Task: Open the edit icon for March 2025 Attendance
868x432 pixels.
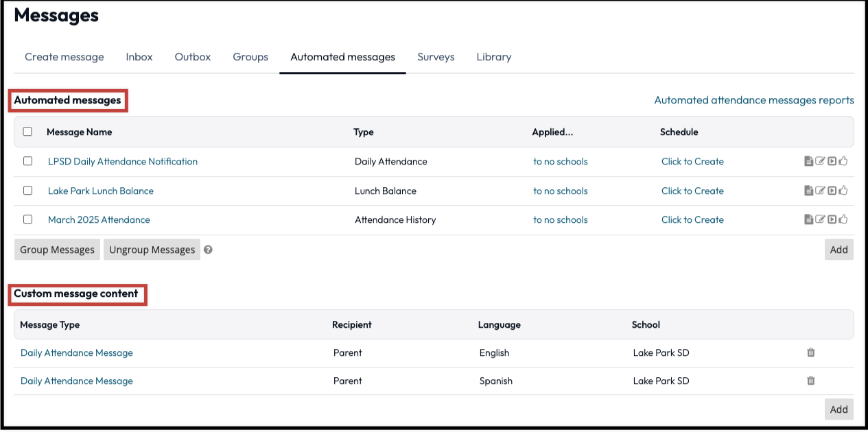Action: click(x=821, y=219)
